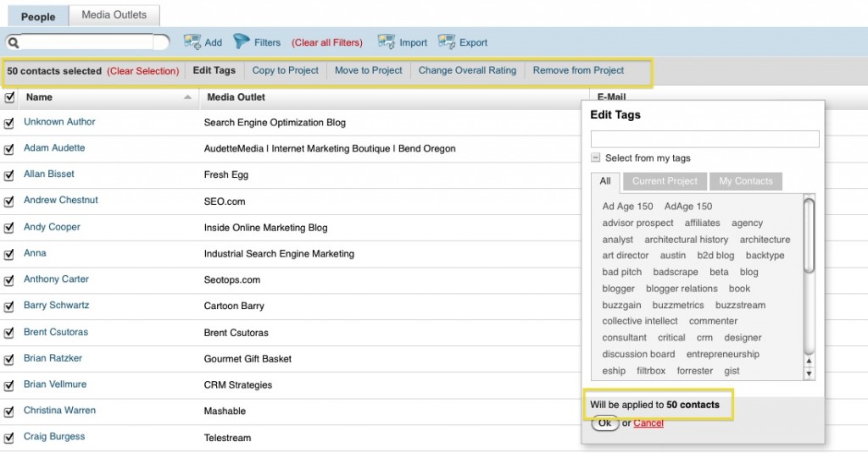
Task: Click Change Overall Rating
Action: tap(467, 70)
